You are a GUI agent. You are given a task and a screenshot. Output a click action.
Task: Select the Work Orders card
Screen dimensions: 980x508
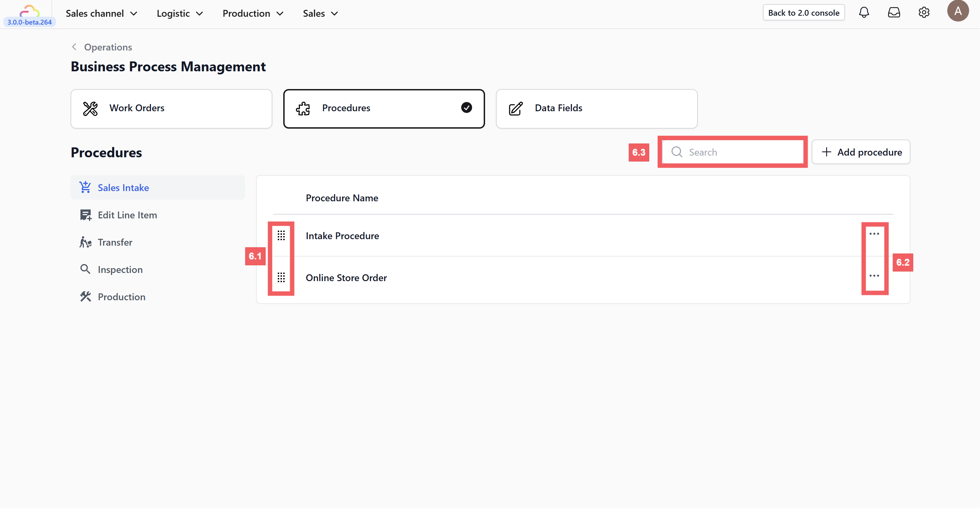point(171,108)
